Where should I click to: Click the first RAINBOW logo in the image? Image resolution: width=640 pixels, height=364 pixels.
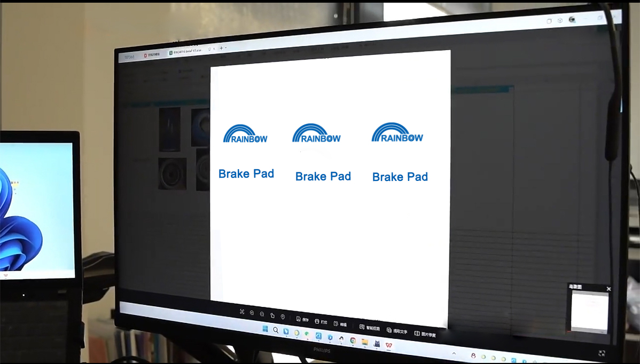(x=245, y=133)
